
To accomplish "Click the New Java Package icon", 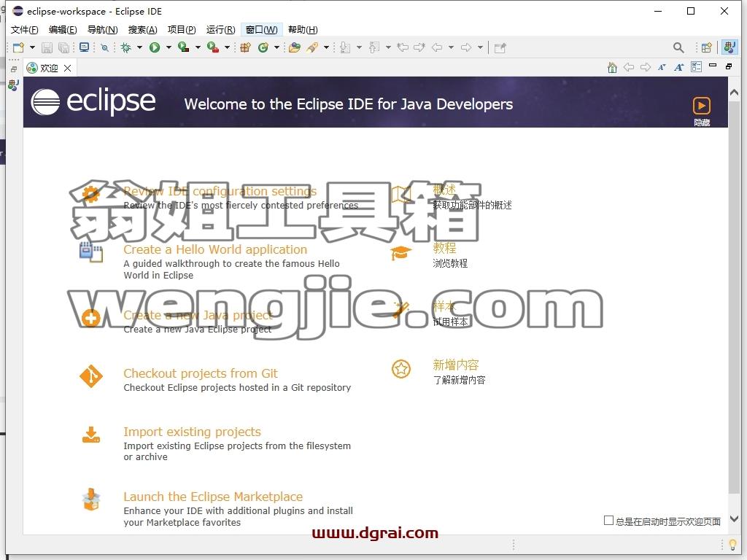I will click(245, 47).
